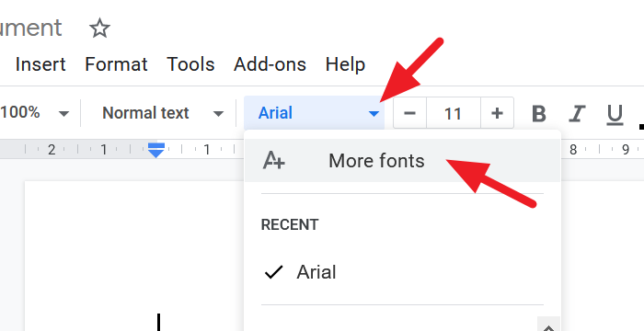Open the Tools menu

click(190, 64)
